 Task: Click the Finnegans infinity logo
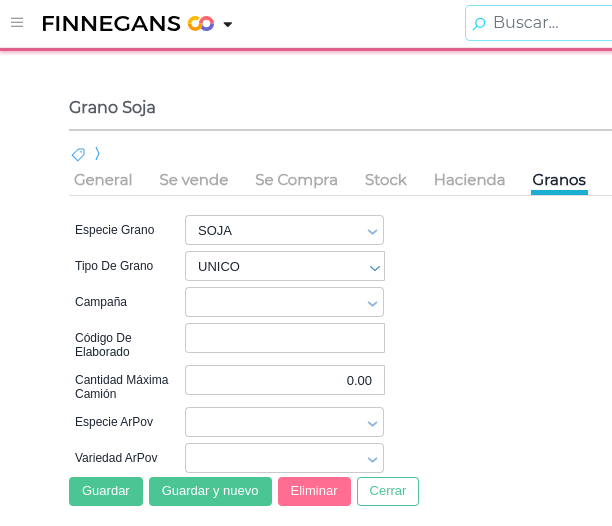pos(200,23)
